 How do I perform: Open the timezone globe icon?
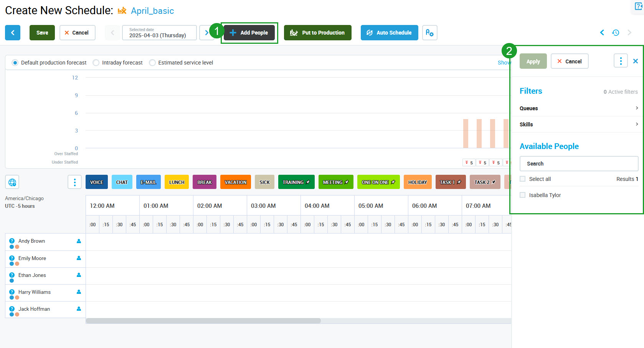12,182
